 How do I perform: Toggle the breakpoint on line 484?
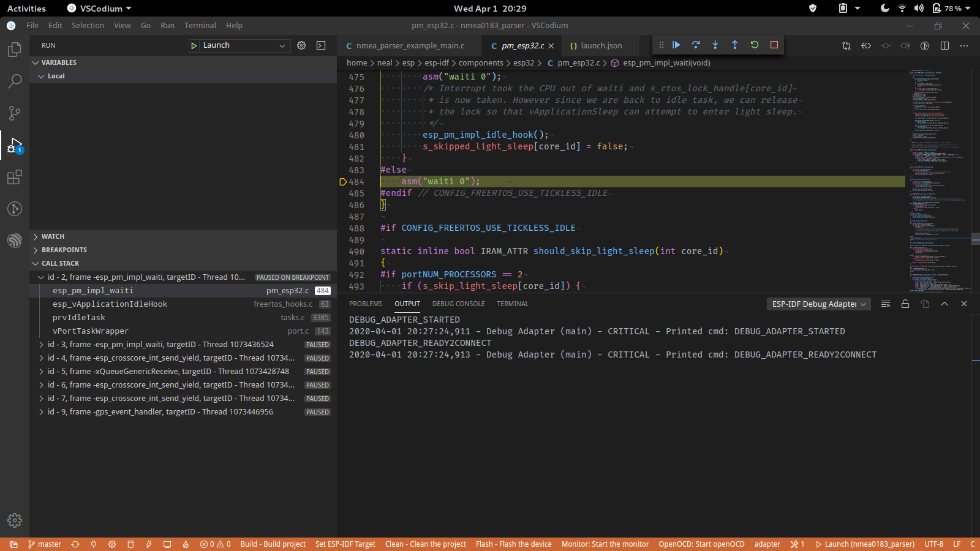343,181
